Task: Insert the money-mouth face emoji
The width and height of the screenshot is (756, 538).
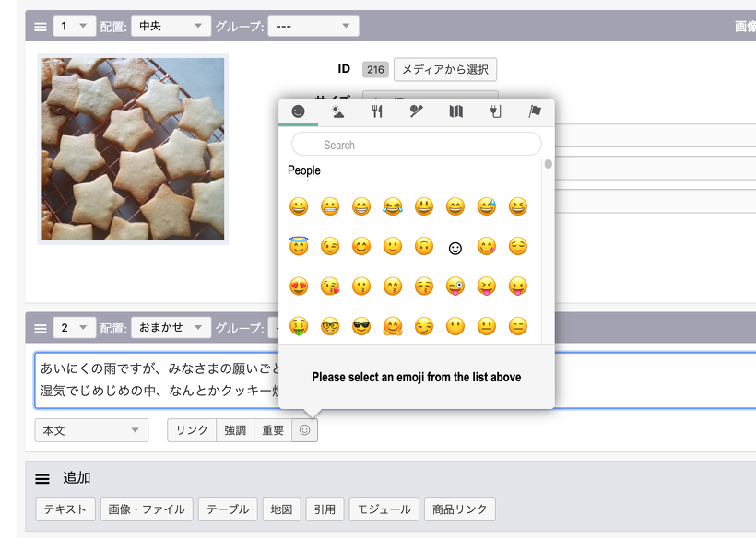Action: click(x=299, y=326)
